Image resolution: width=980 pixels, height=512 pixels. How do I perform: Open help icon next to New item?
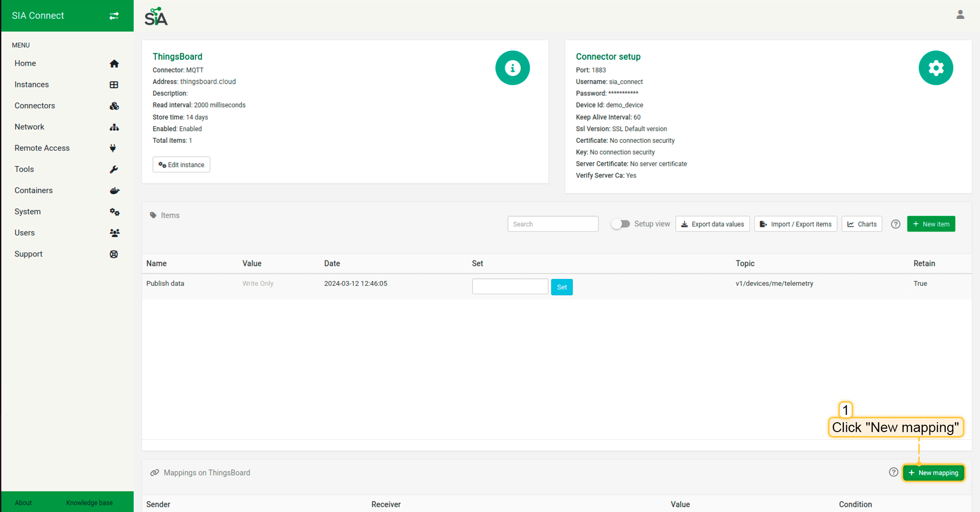click(x=895, y=224)
